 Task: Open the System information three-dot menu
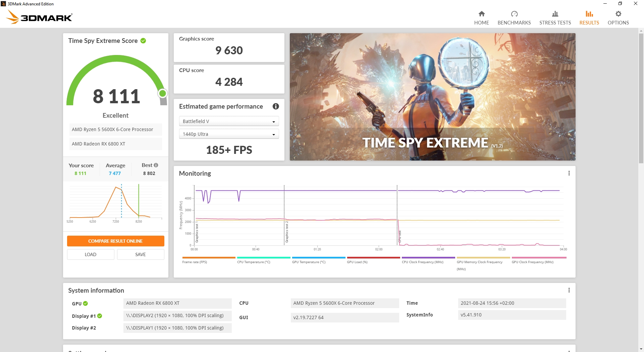tap(569, 290)
